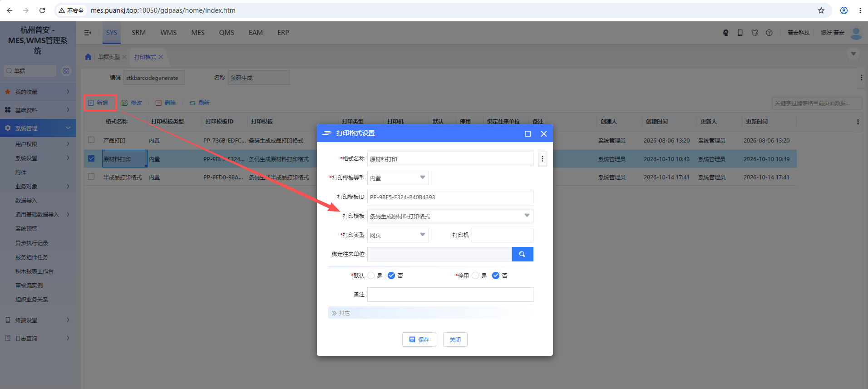Screen dimensions: 868x389
Task: Select 否 for 停用 option
Action: coord(496,276)
